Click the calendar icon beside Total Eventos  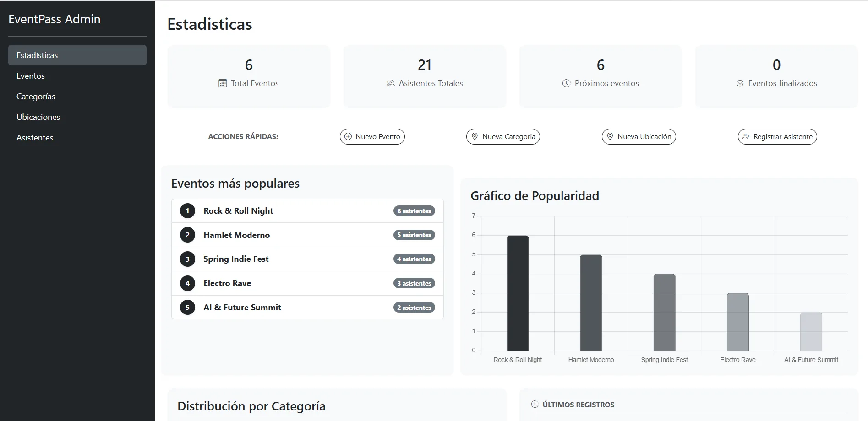point(223,83)
